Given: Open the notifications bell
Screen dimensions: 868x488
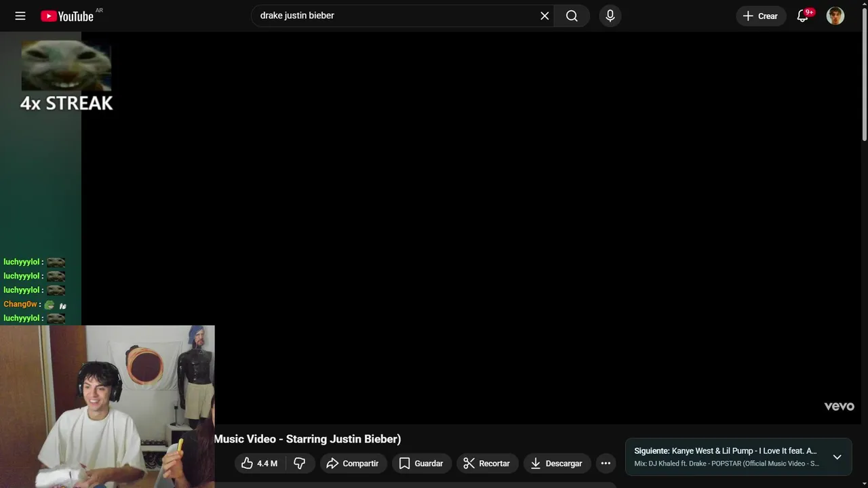Looking at the screenshot, I should coord(803,16).
